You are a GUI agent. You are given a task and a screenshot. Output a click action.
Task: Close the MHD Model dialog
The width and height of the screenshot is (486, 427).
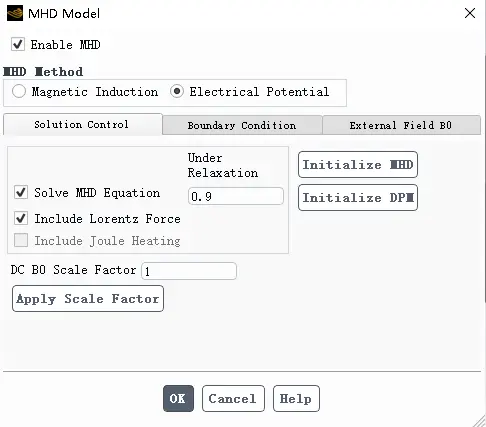[x=470, y=13]
